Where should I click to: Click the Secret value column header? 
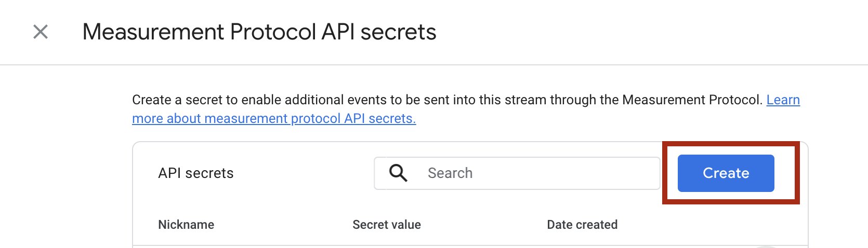click(x=387, y=225)
